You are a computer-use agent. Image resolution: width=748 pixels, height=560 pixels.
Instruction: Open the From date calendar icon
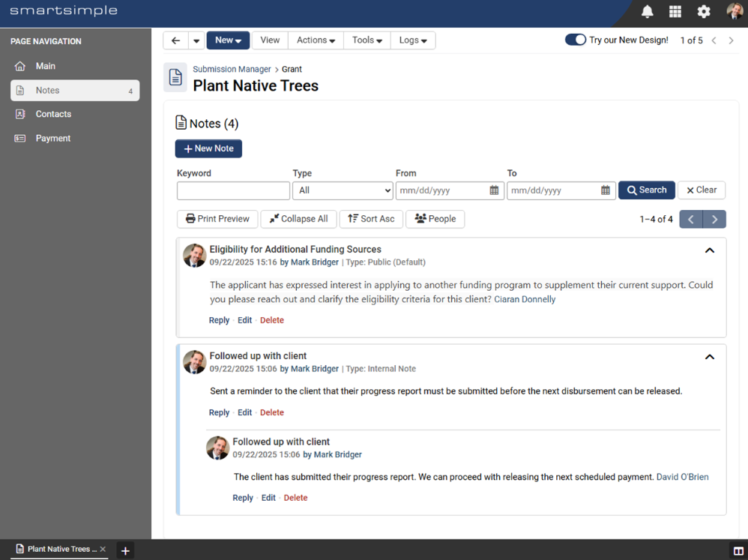(494, 190)
